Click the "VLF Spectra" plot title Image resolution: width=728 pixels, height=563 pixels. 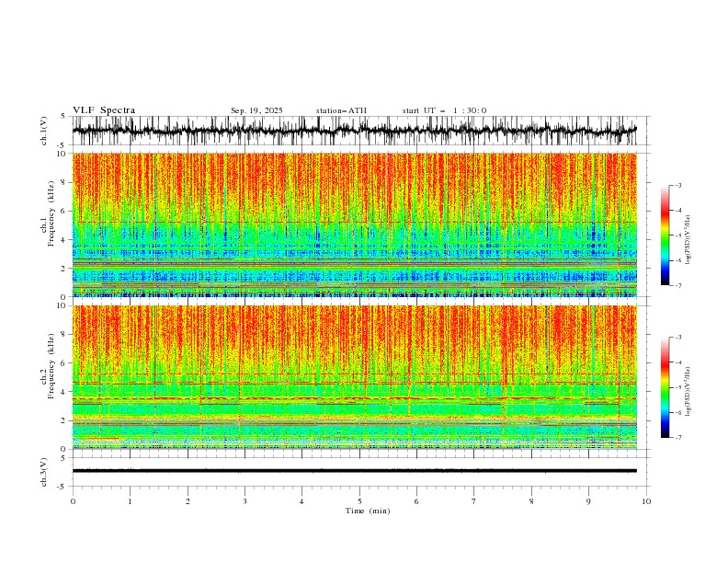(104, 110)
